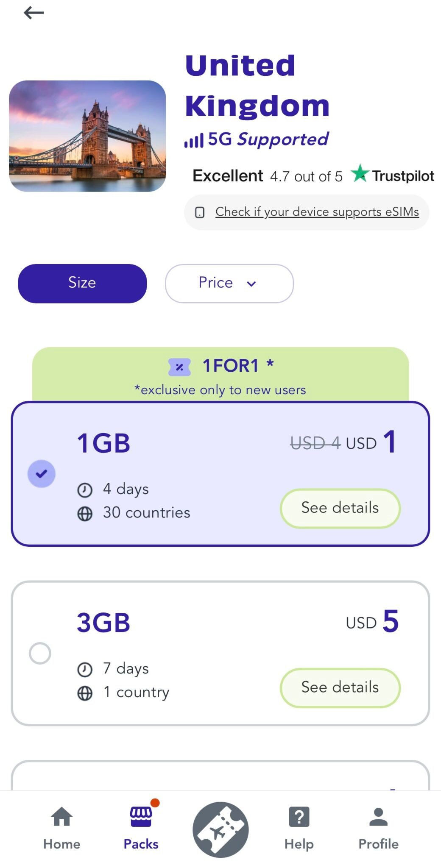Viewport: 441px width, 868px height.
Task: Tap Check if your device supports eSIMs
Action: pos(317,212)
